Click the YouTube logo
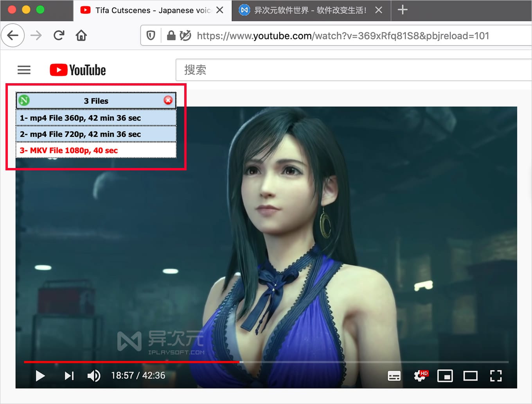 click(x=78, y=70)
